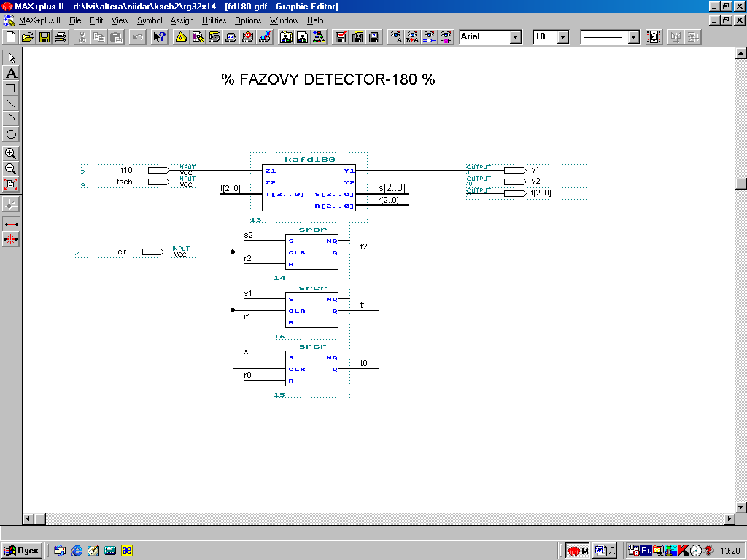This screenshot has height=560, width=747.
Task: Click the Zoom Out magnifier tool
Action: tap(11, 168)
